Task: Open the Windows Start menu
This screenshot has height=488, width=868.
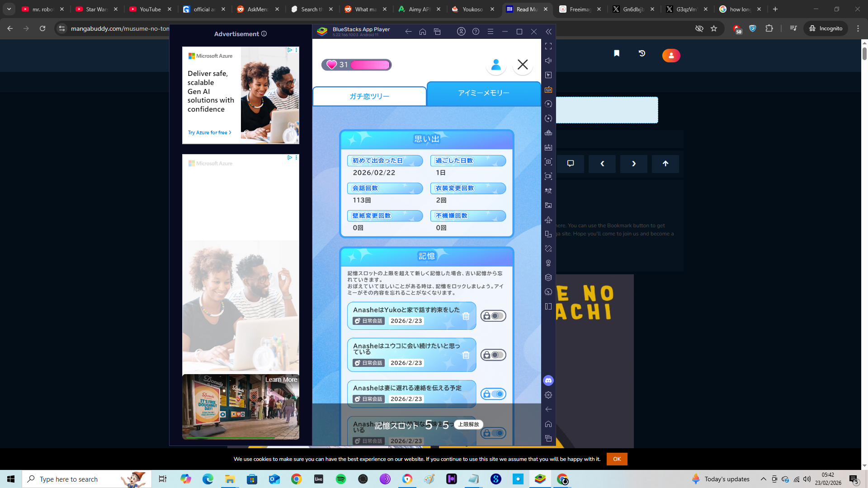Action: pyautogui.click(x=11, y=479)
